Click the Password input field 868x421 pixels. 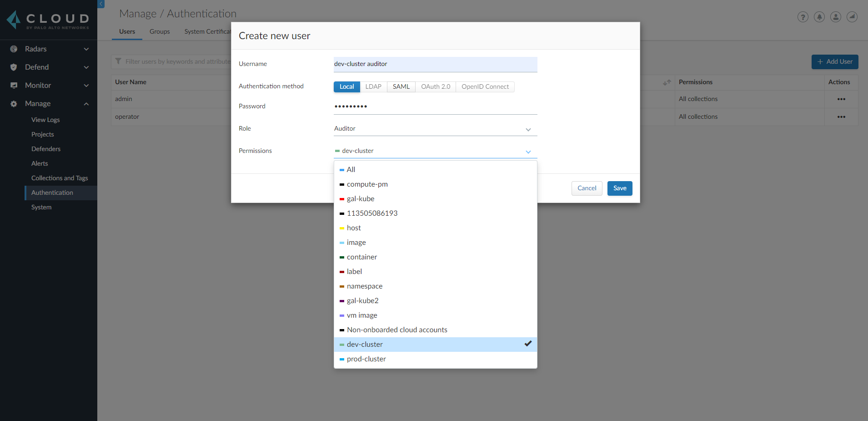[436, 107]
